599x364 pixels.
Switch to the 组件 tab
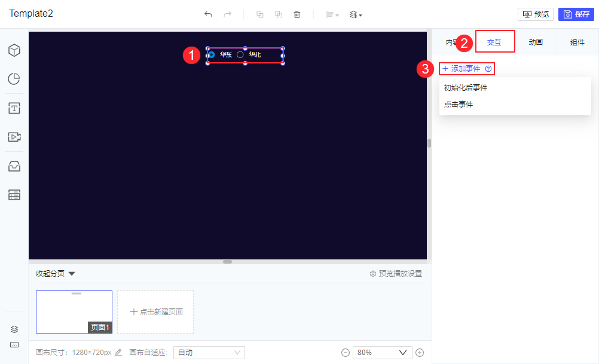click(x=577, y=42)
